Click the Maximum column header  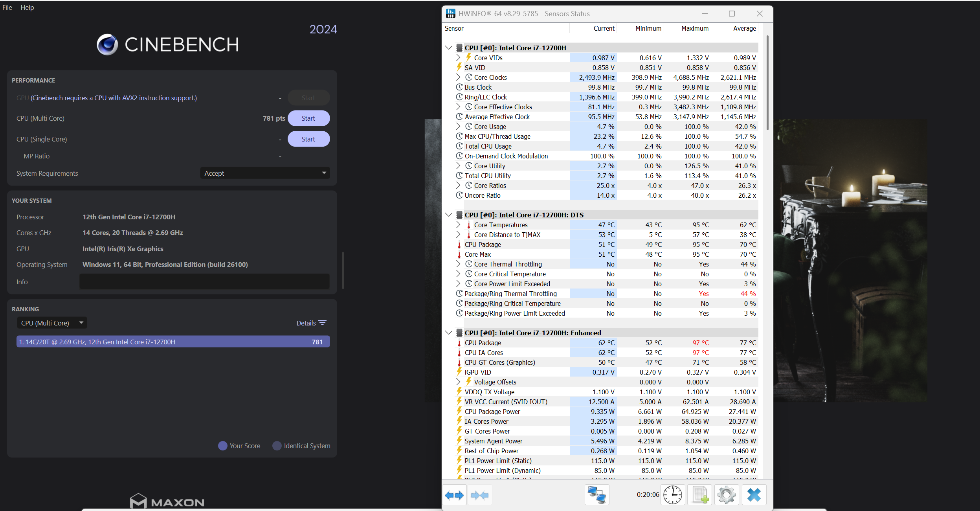pos(687,28)
